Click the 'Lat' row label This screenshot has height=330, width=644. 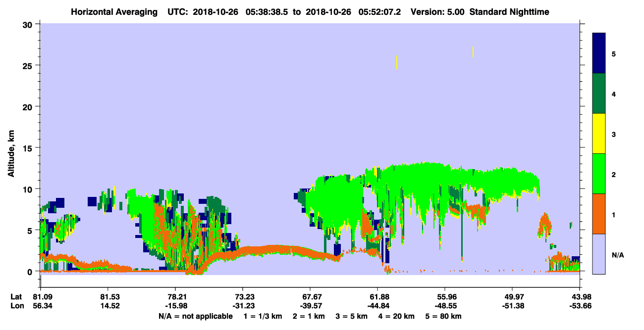point(16,297)
